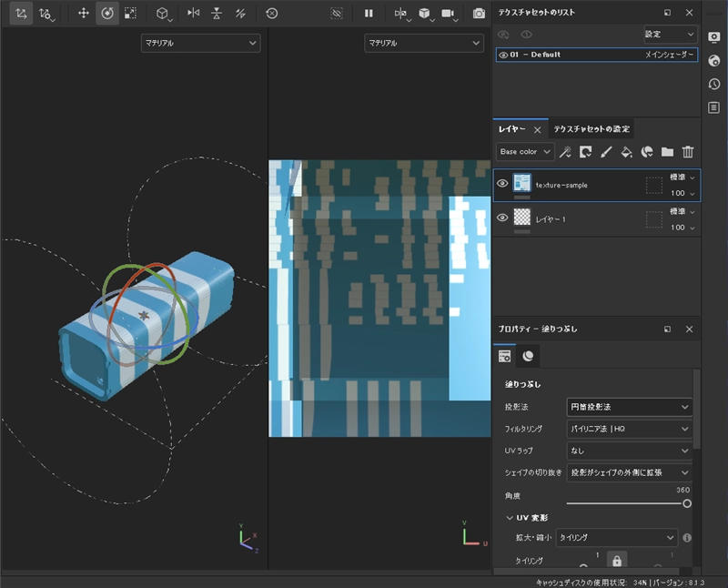
Task: Change the blend mode of レイヤー 1
Action: pyautogui.click(x=682, y=211)
